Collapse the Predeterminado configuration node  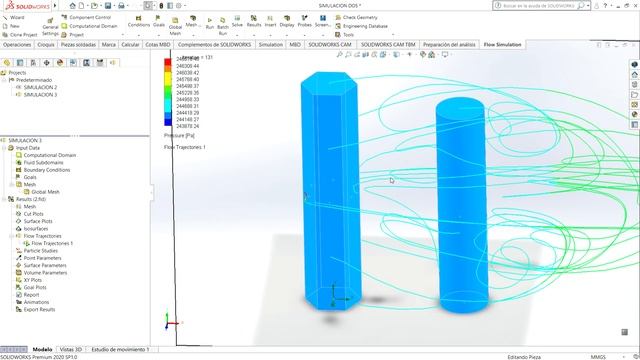coord(4,80)
